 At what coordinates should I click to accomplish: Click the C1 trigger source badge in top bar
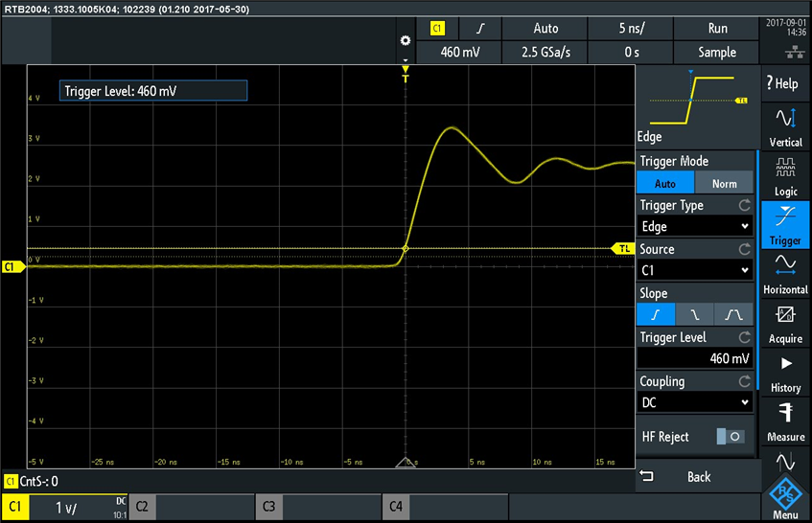click(x=437, y=29)
